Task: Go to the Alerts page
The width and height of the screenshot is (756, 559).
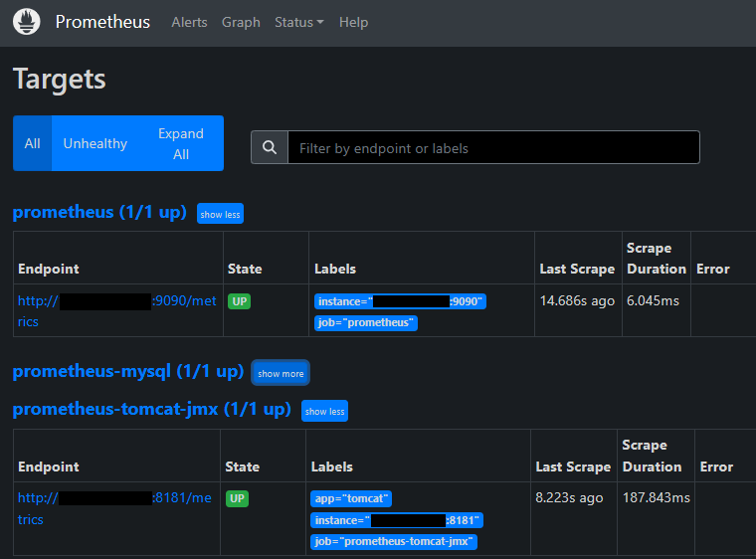Action: [x=189, y=22]
